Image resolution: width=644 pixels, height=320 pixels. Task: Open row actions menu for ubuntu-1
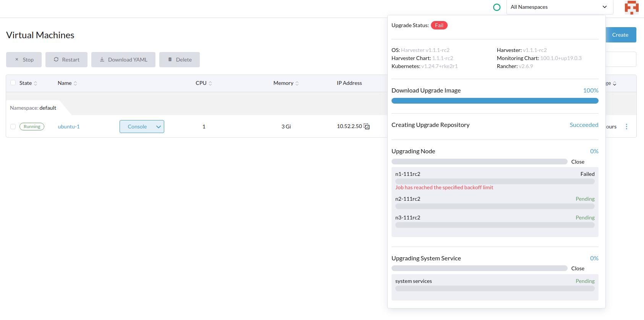(x=626, y=127)
